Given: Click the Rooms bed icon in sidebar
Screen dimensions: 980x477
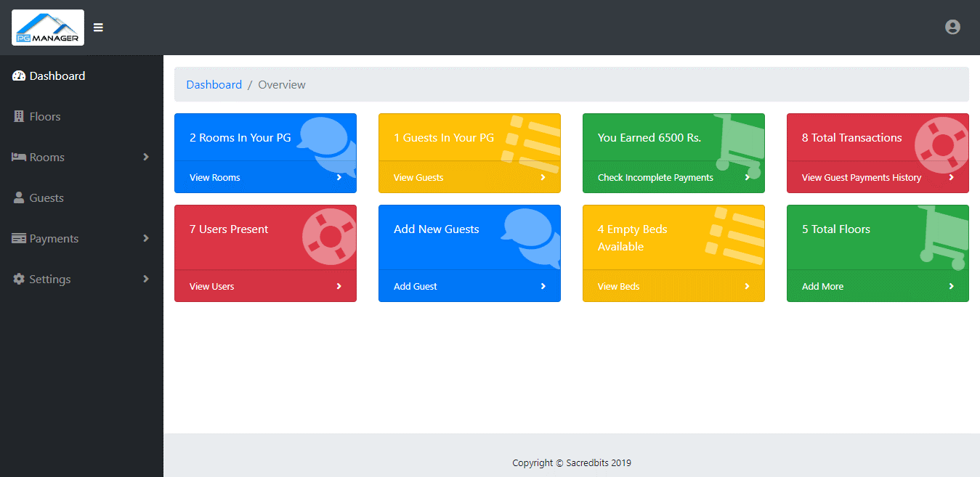Looking at the screenshot, I should coord(20,157).
